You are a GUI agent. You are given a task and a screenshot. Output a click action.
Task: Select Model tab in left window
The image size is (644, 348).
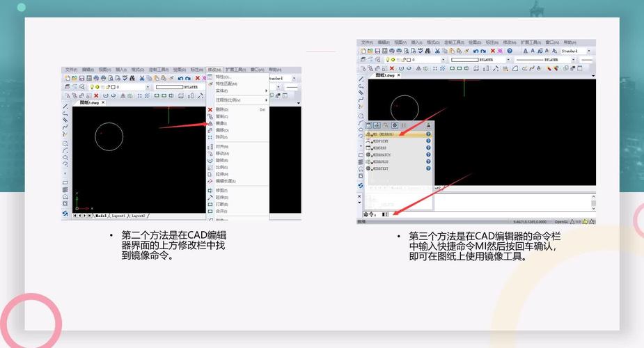(x=101, y=216)
